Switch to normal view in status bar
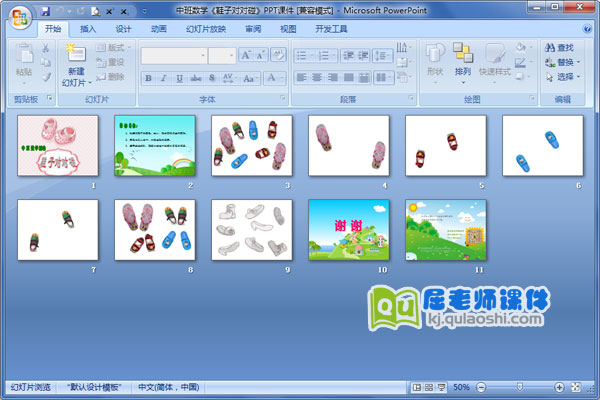Screen dimensions: 600x400 tap(417, 388)
